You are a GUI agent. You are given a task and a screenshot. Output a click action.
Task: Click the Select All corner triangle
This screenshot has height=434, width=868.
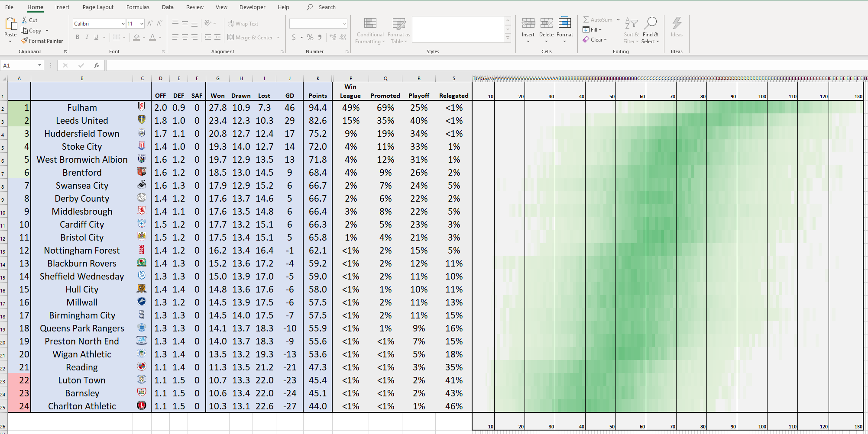click(4, 79)
